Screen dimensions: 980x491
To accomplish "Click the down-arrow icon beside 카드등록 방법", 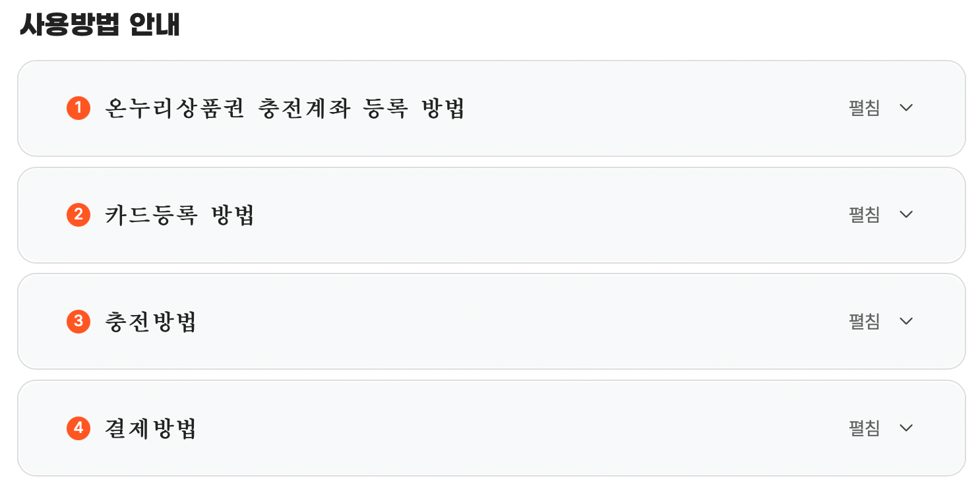I will point(906,214).
